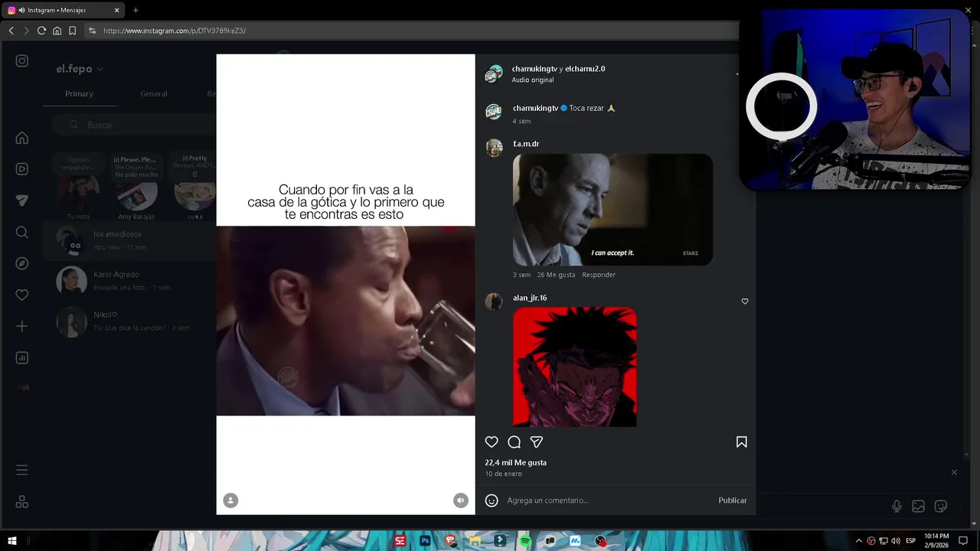Open the chamukingtv profile link in header
This screenshot has height=551, width=980.
tap(534, 69)
